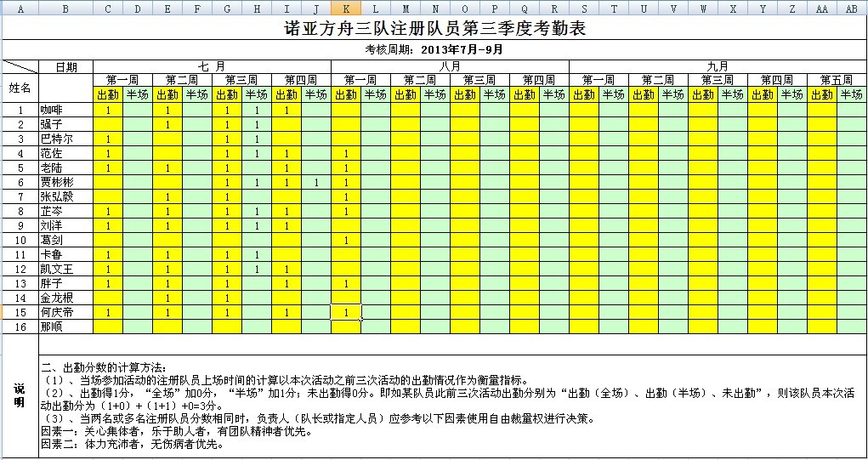Select the name cell 葛剑
Viewport: 868px width, 460px height.
coord(65,240)
